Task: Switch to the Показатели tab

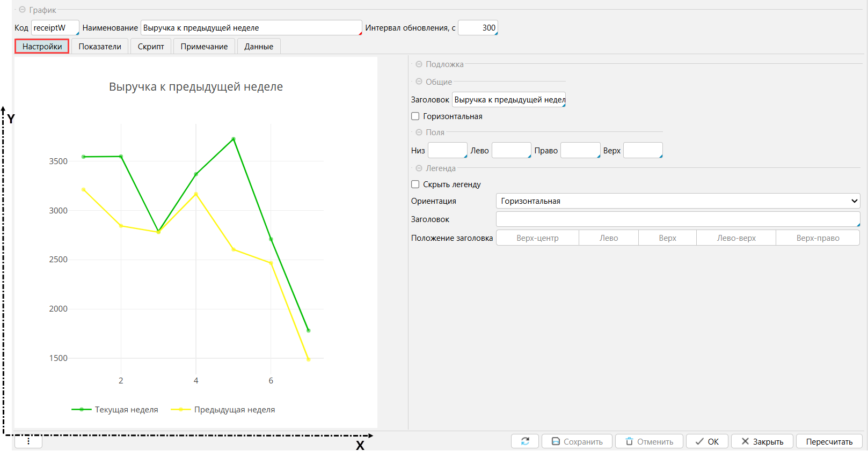Action: click(x=100, y=47)
